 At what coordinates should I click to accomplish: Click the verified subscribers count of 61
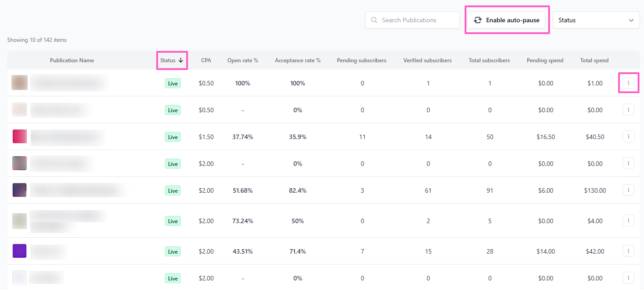(428, 190)
